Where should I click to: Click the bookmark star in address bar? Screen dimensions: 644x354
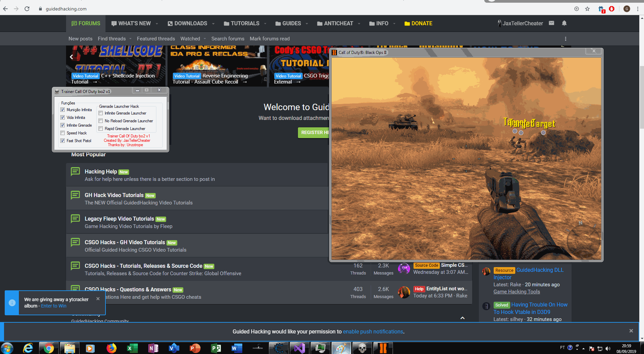[x=587, y=9]
